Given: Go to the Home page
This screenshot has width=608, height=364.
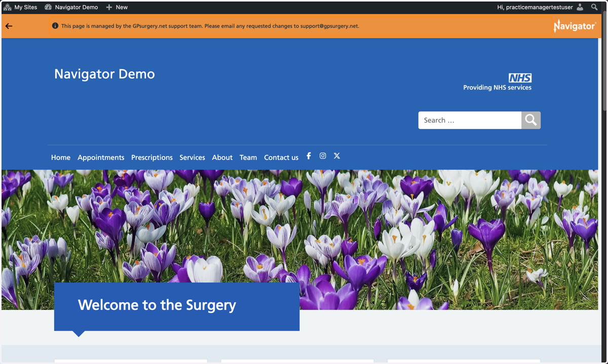Looking at the screenshot, I should (61, 157).
